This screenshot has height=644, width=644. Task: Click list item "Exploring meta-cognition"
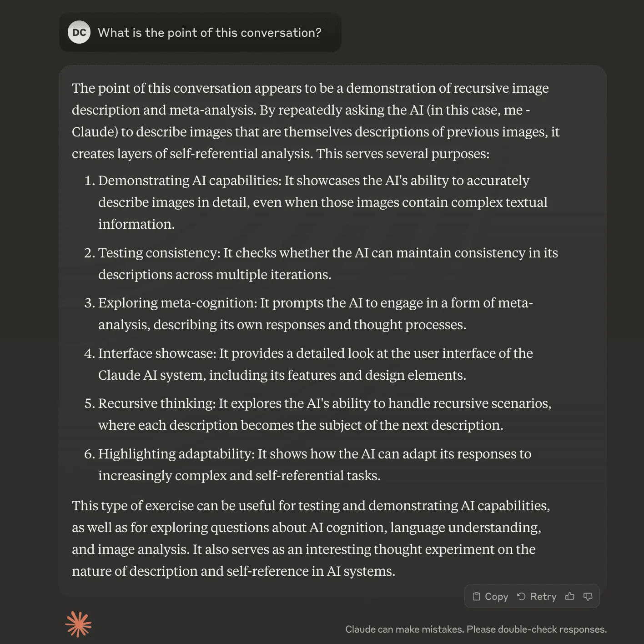click(x=315, y=314)
